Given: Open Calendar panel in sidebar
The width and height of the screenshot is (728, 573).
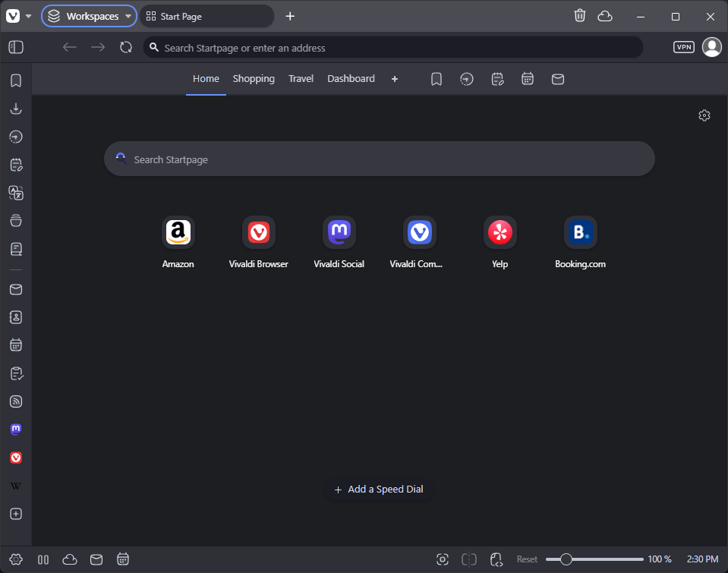Looking at the screenshot, I should (16, 345).
